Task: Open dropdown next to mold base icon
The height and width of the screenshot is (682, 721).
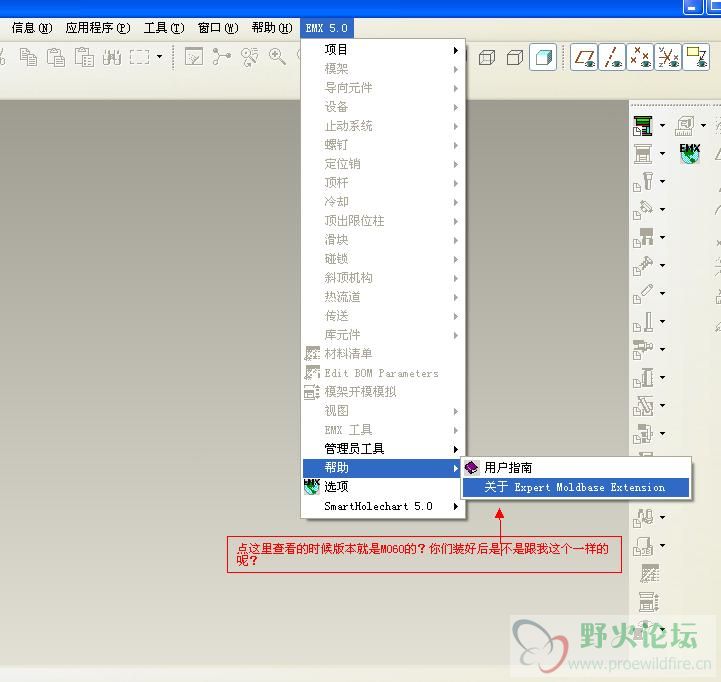Action: point(662,125)
